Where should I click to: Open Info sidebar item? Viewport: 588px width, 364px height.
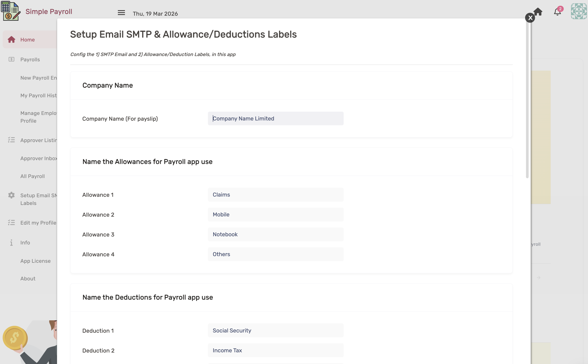25,242
